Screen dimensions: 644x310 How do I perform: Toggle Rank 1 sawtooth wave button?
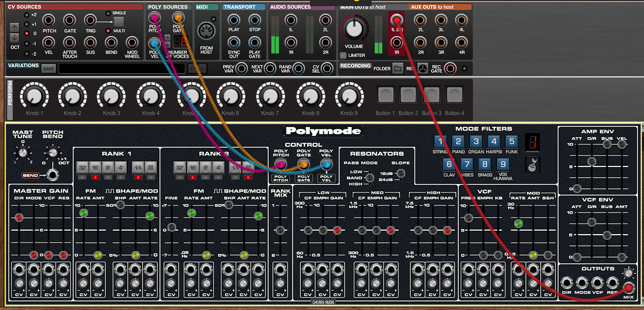coord(138,167)
